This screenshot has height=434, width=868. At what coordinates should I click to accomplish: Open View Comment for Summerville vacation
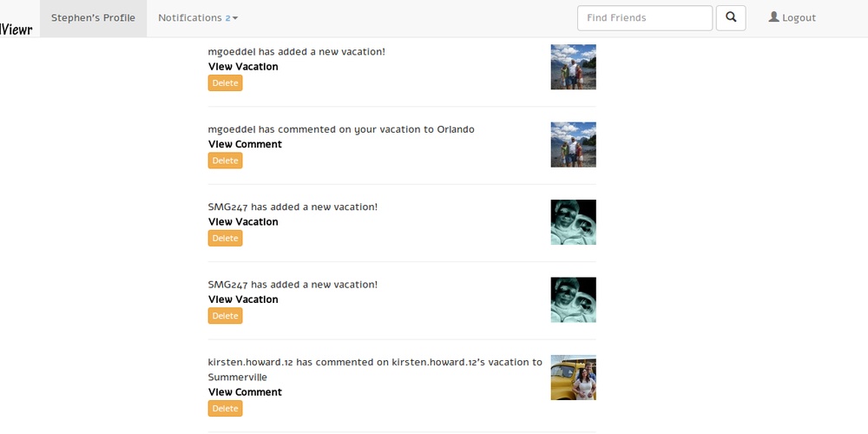[x=245, y=392]
